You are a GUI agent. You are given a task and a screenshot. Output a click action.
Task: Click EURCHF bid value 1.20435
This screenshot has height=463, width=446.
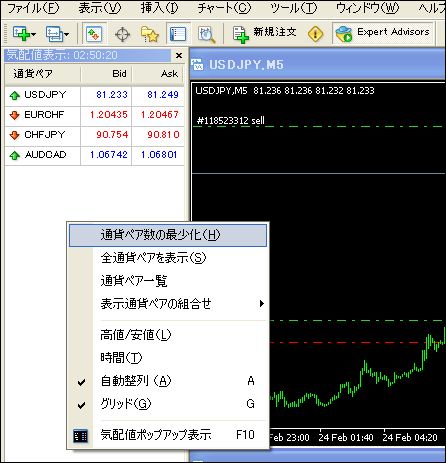(x=109, y=115)
